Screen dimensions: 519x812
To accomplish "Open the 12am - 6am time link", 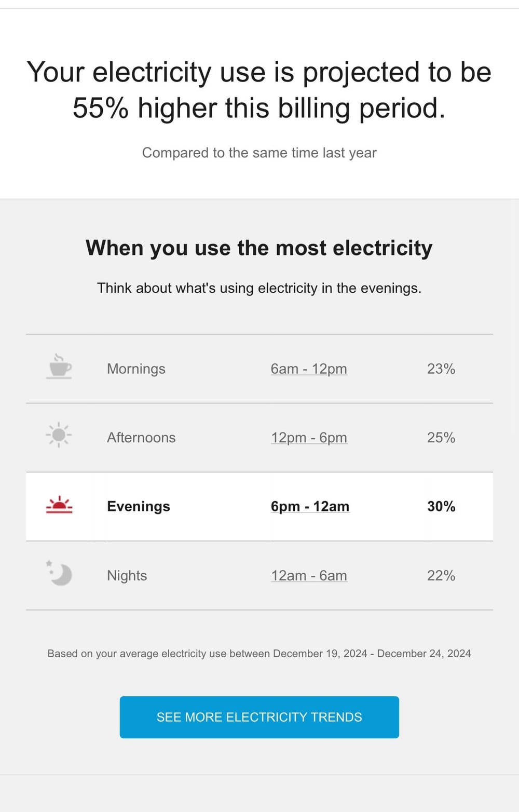I will click(309, 575).
